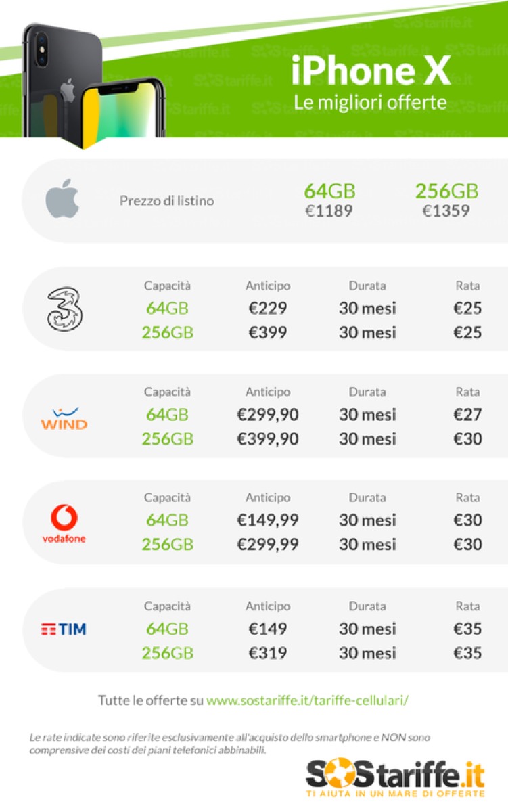Click TIM 256GB anticipo €319
Image resolution: width=508 pixels, height=812 pixels.
tap(268, 653)
